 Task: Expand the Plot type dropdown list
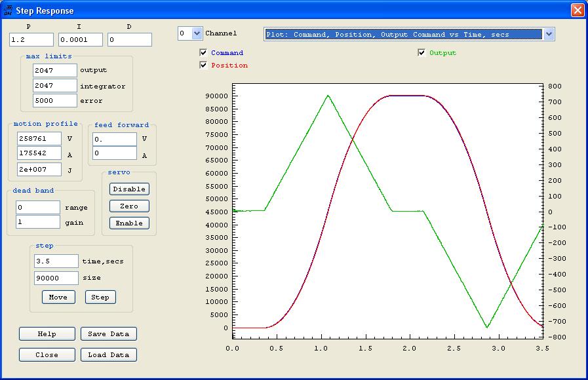click(549, 34)
